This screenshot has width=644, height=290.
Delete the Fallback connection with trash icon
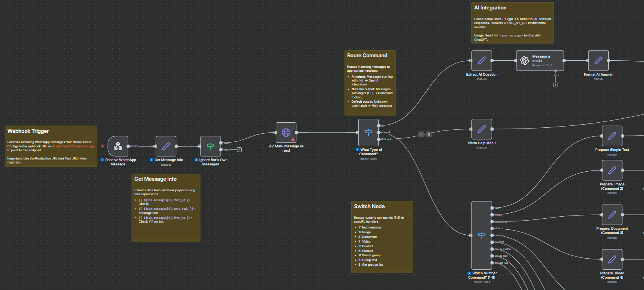click(x=429, y=134)
